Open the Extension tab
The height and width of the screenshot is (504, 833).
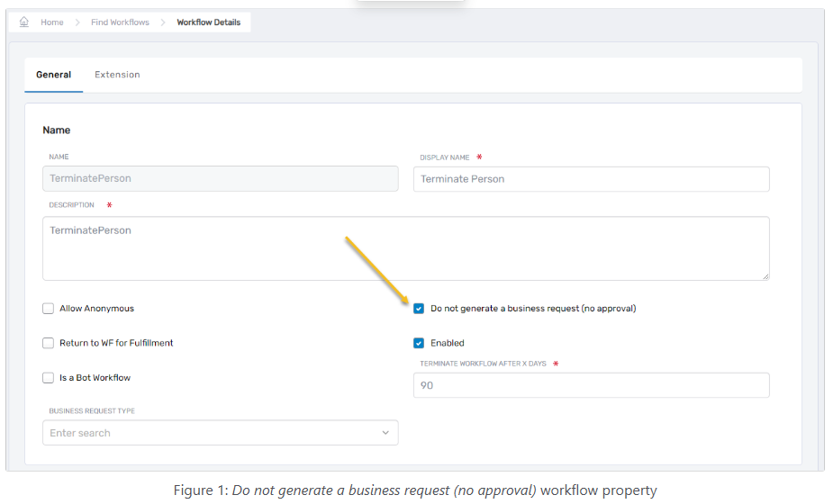(x=117, y=75)
